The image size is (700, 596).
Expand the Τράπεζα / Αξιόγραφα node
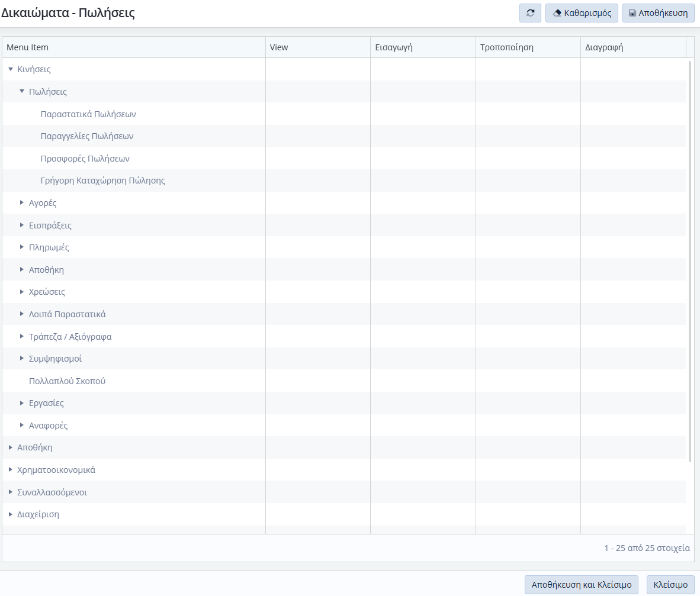(22, 336)
